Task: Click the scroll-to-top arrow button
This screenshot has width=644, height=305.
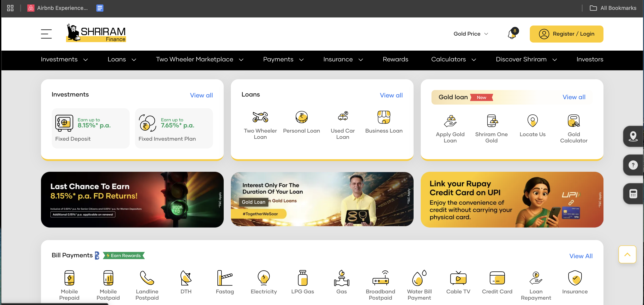Action: [x=627, y=254]
